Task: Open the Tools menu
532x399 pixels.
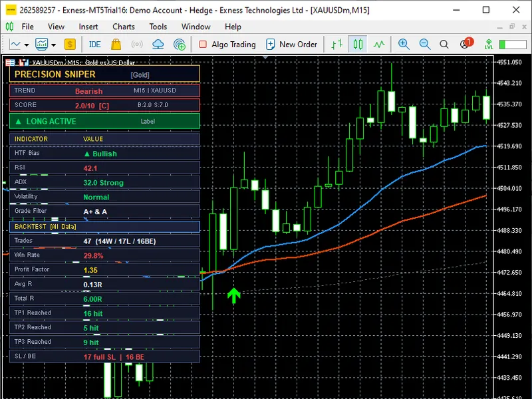Action: tap(158, 27)
